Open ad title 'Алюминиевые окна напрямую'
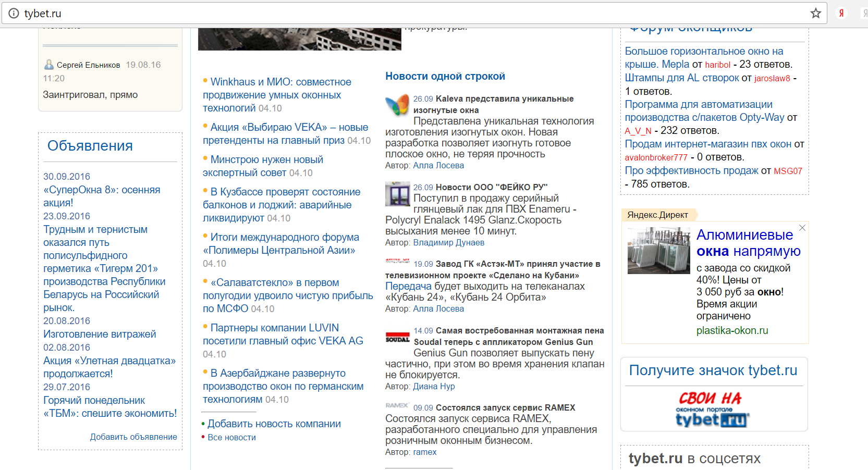This screenshot has height=470, width=868. click(x=749, y=243)
